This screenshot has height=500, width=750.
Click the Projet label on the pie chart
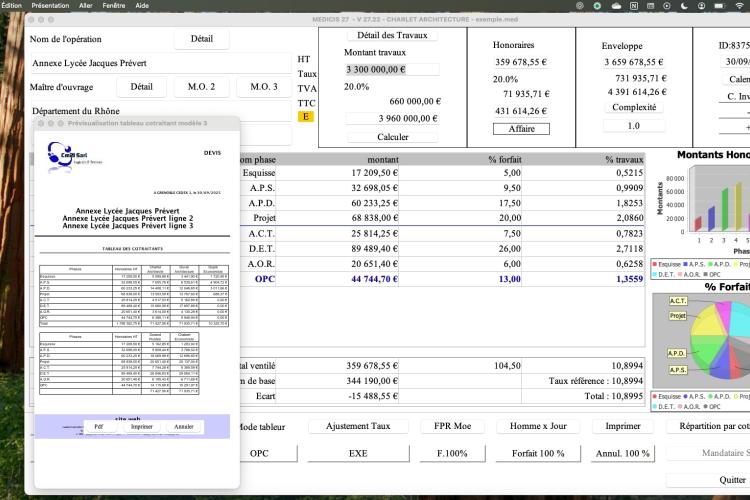click(678, 316)
